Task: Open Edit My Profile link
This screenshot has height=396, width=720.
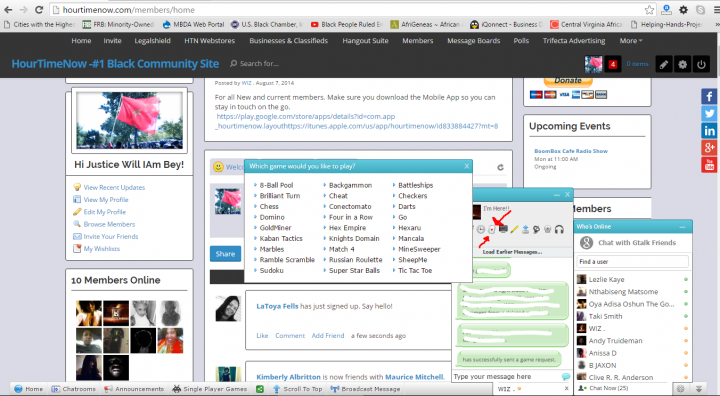Action: [x=105, y=212]
